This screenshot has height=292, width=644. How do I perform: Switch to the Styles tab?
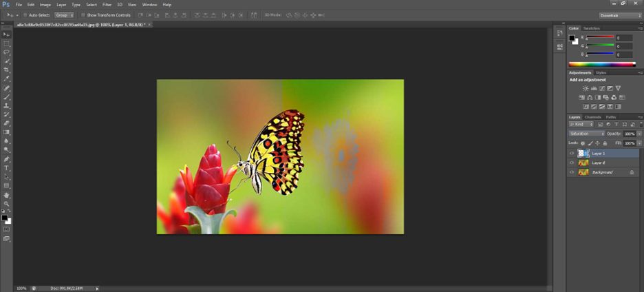(x=601, y=73)
